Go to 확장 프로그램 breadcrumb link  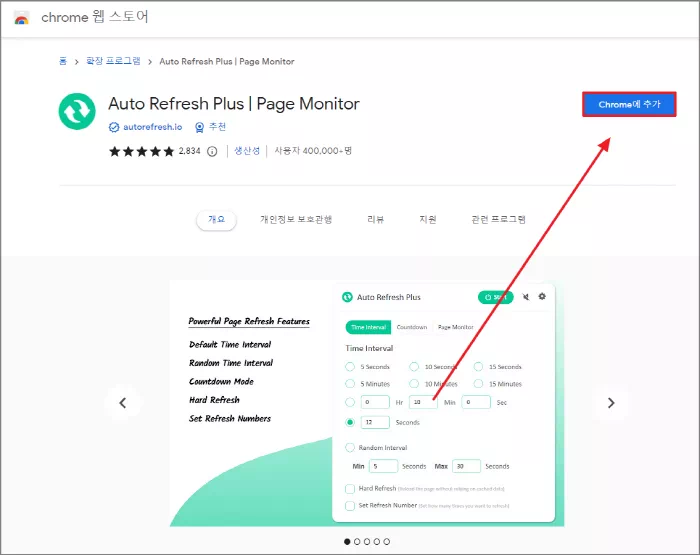113,61
